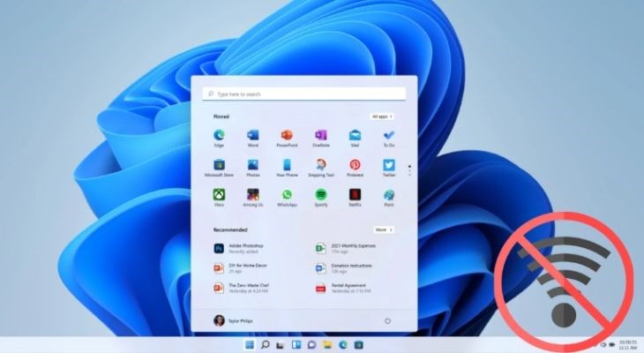Open Microsoft Store taskbar icon
Viewport: 644px width, 353px height.
[x=358, y=345]
